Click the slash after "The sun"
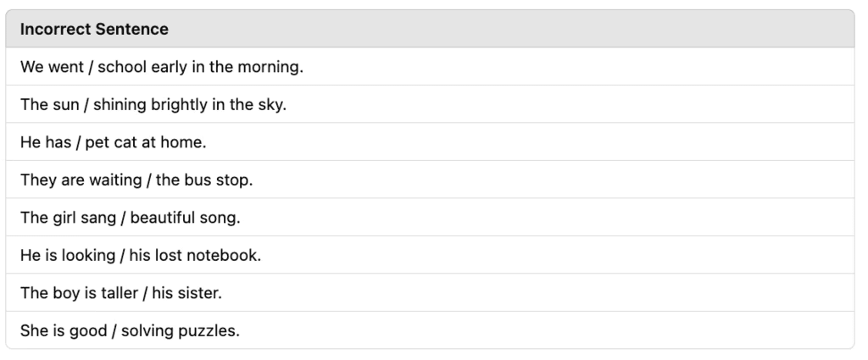This screenshot has height=360, width=868. 86,104
